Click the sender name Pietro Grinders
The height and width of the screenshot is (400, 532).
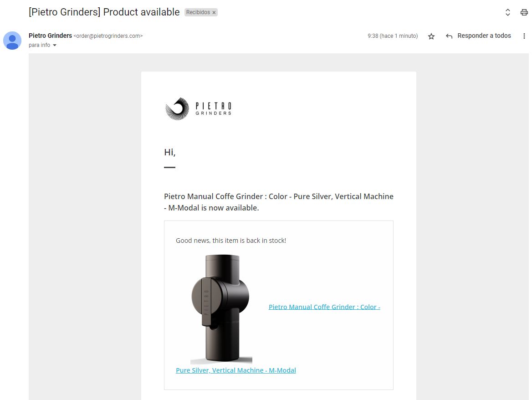(50, 36)
